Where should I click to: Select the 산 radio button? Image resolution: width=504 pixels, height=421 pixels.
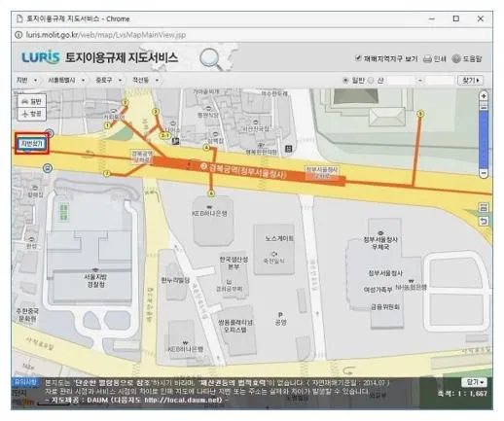pos(371,80)
